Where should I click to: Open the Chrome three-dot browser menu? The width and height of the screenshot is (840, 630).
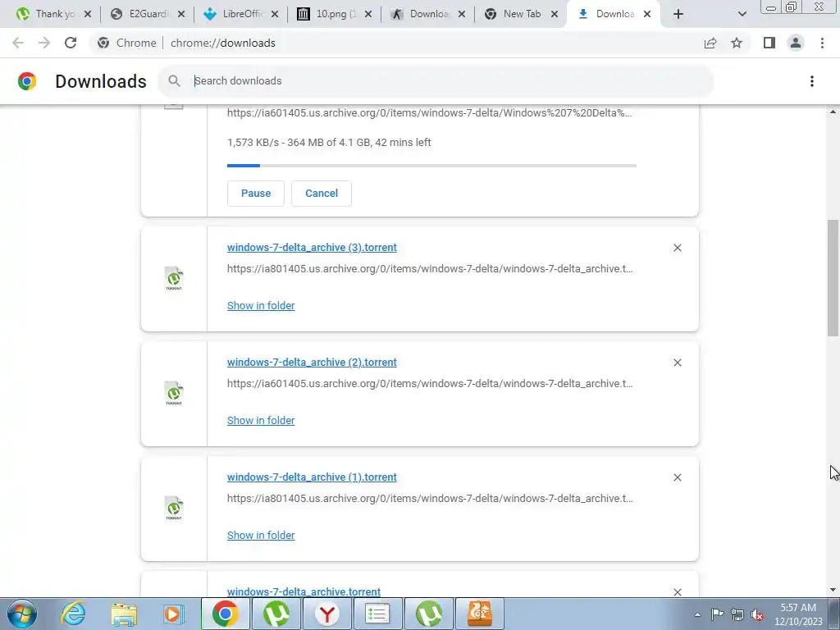tap(822, 43)
